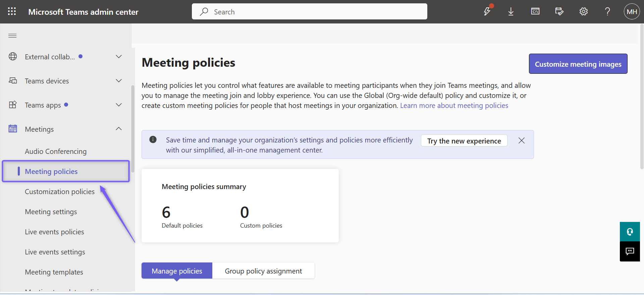Click the teal headset support icon
This screenshot has height=295, width=644.
[630, 232]
